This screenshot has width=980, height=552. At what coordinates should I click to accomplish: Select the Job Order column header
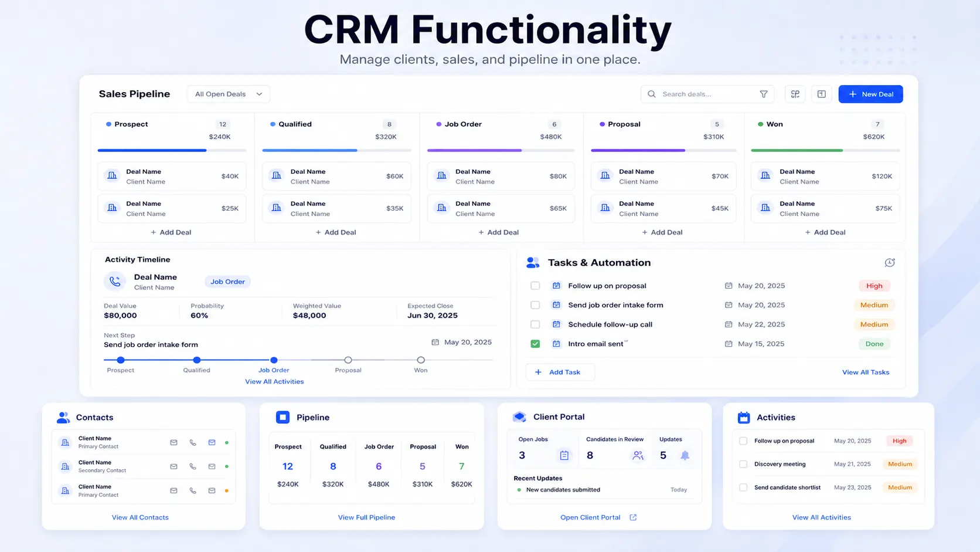[463, 124]
